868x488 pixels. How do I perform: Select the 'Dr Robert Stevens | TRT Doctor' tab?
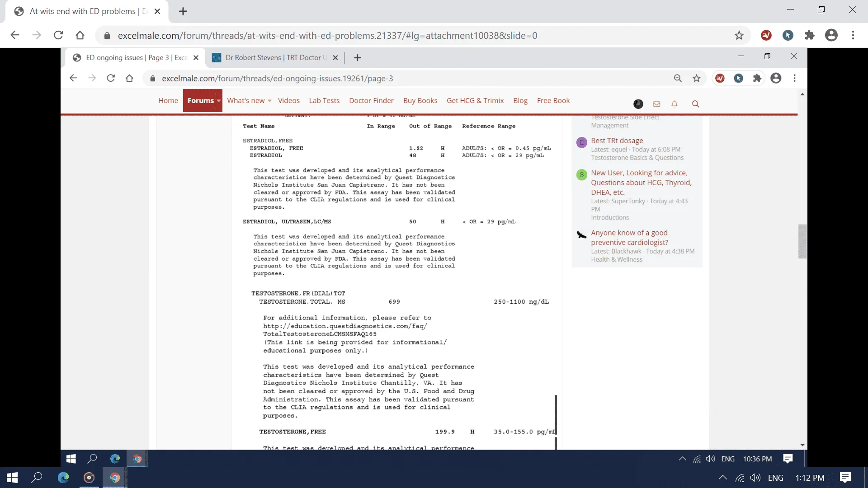point(275,57)
